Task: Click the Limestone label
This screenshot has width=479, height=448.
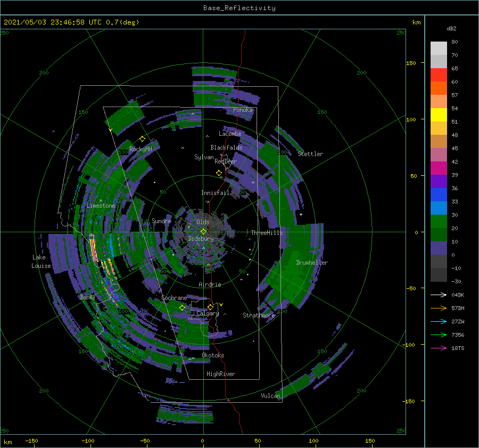Action: point(101,206)
